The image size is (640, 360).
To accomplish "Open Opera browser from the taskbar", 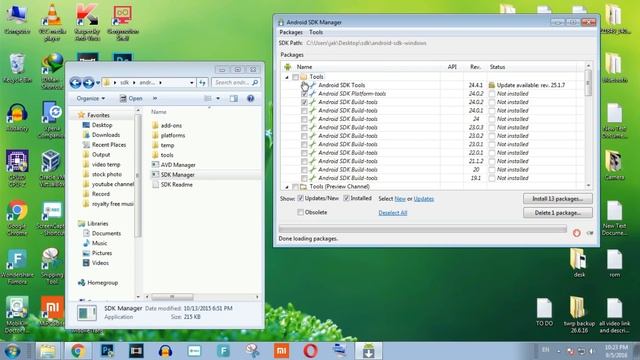I will [311, 351].
